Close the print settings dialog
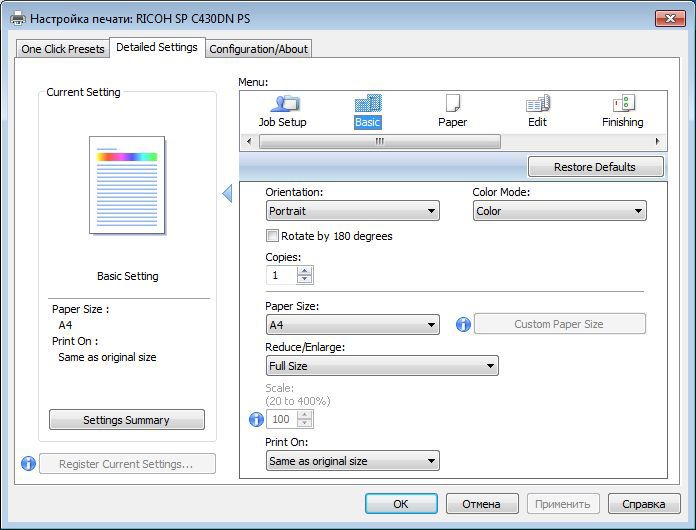Viewport: 696px width, 530px height. pyautogui.click(x=670, y=18)
